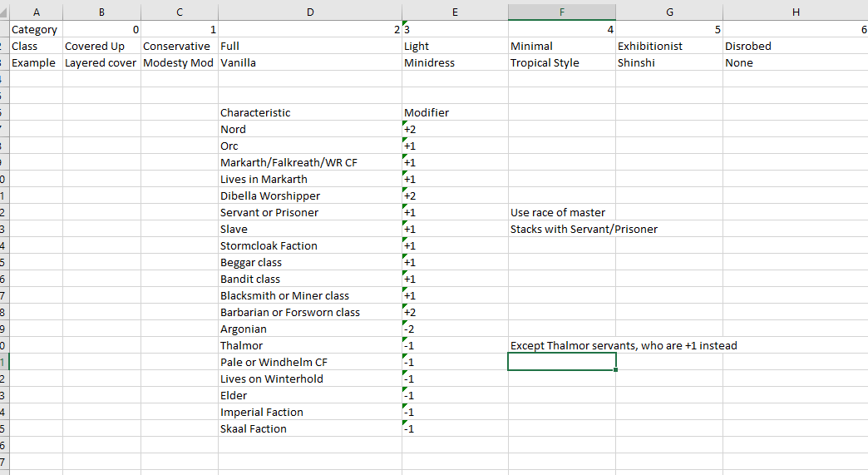
Task: Select column B header
Action: pos(102,12)
